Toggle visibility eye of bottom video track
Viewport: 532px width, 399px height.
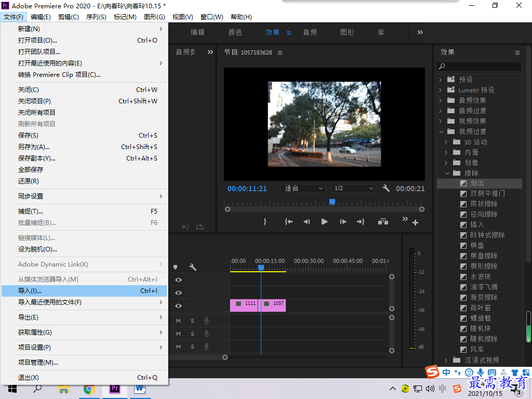coord(179,305)
